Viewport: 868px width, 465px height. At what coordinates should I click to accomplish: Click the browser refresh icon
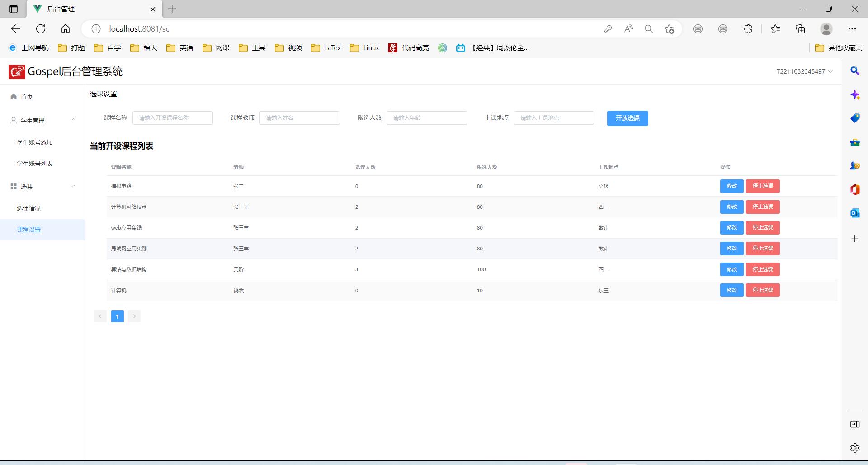(x=41, y=29)
